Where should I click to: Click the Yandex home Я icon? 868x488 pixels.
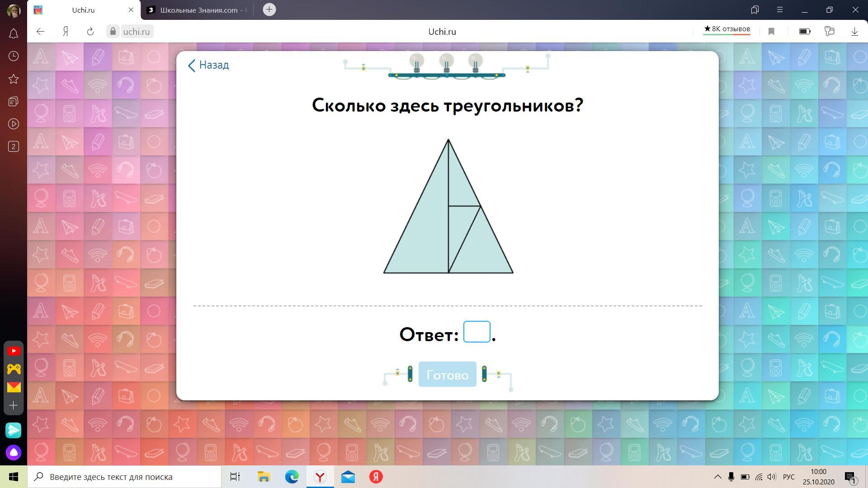click(x=66, y=31)
